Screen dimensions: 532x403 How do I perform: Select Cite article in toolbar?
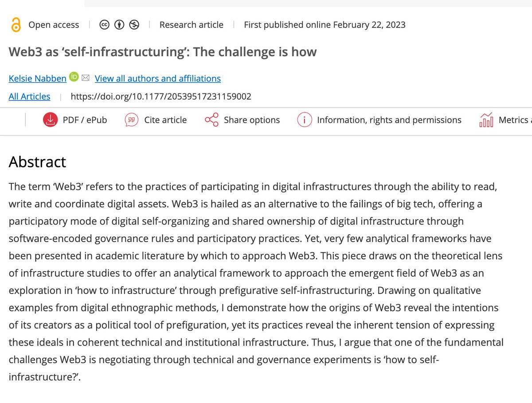click(165, 120)
